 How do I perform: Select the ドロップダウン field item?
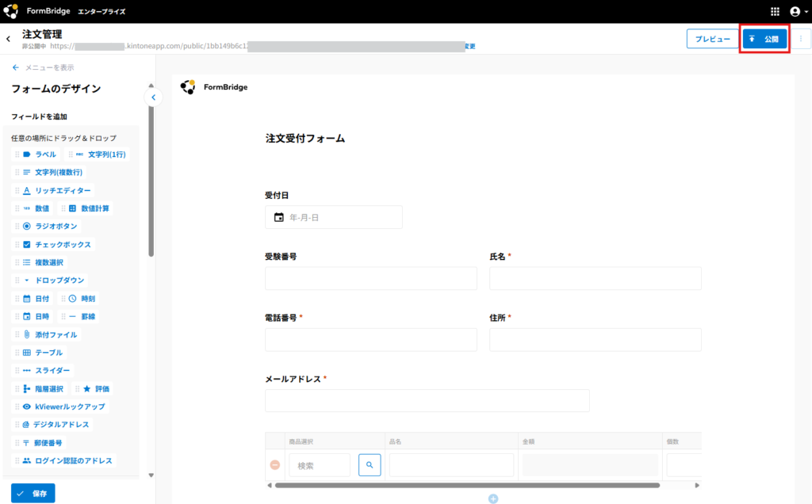pyautogui.click(x=53, y=281)
